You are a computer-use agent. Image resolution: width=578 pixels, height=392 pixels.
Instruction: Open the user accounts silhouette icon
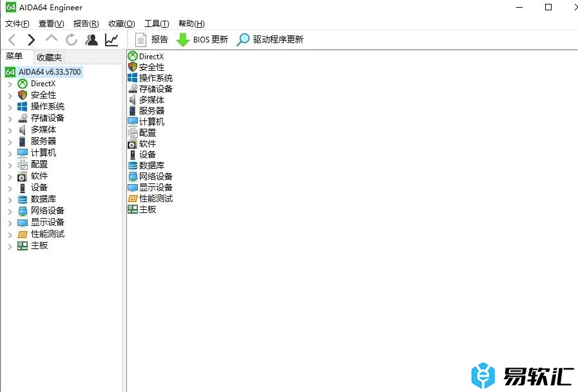92,40
